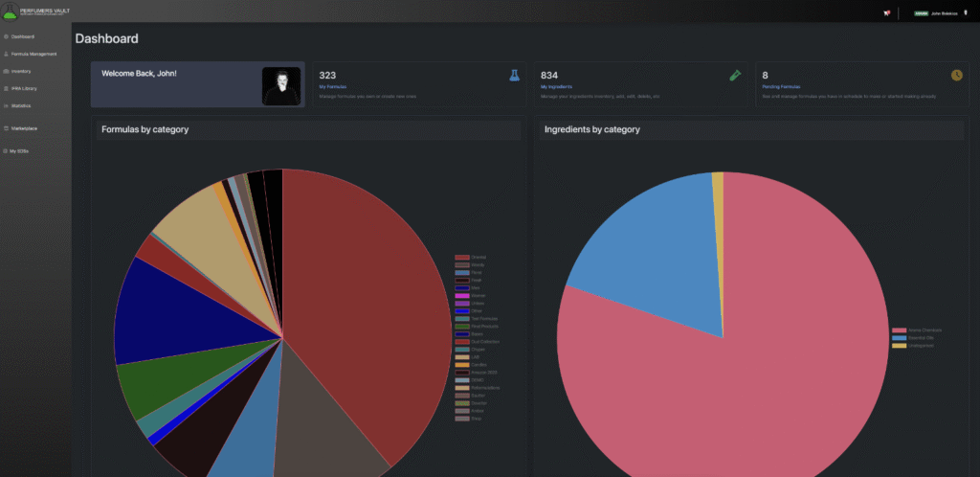Click the Amazon 2022 legend swatch
Screen dimensions: 980x477
(462, 373)
